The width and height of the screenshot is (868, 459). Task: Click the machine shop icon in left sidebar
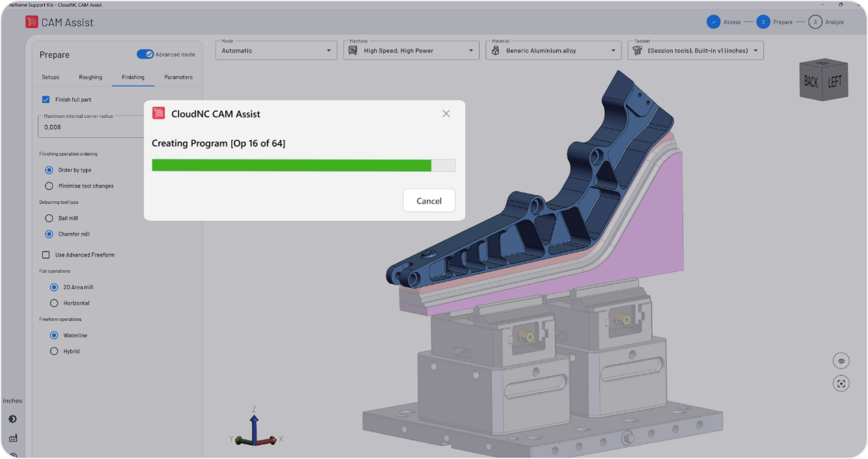(13, 438)
